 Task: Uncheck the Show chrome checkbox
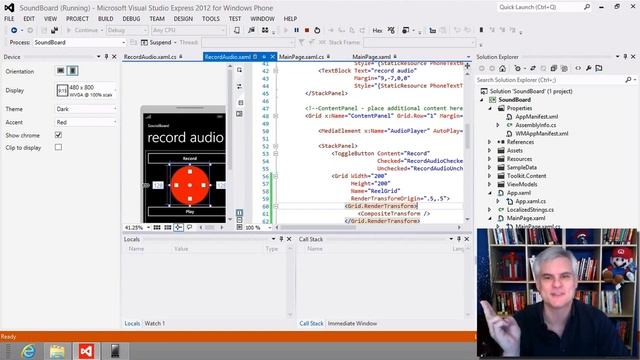click(x=58, y=135)
